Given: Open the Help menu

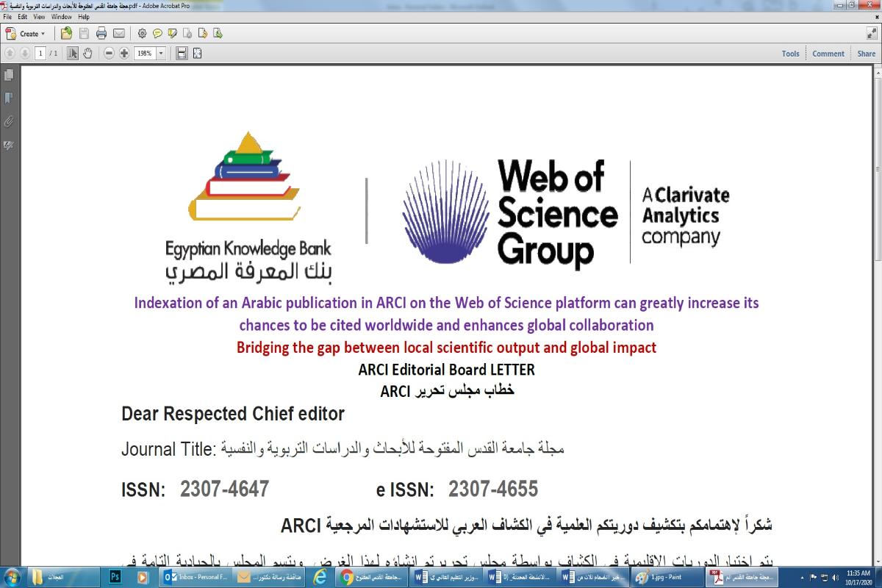Looking at the screenshot, I should coord(84,16).
